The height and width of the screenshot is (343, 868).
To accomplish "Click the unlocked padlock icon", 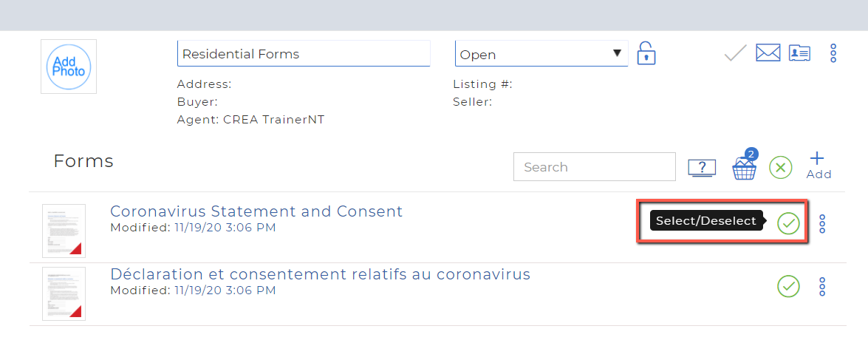I will pyautogui.click(x=646, y=53).
